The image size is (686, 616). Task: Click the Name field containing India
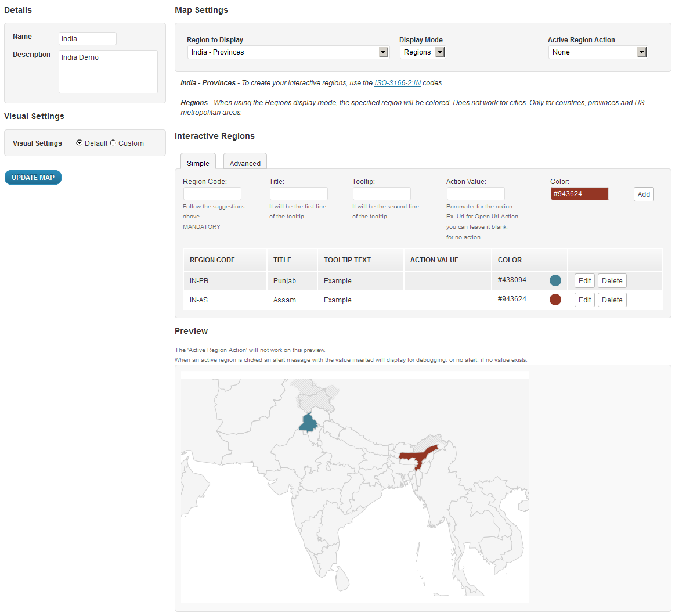[x=88, y=39]
